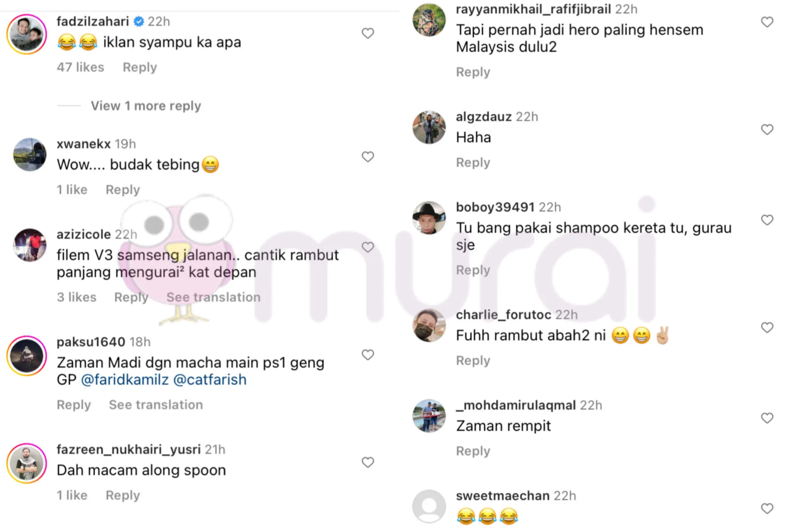Like azizicole's comment with heart icon
Viewport: 790px width, 532px height.
pos(368,247)
